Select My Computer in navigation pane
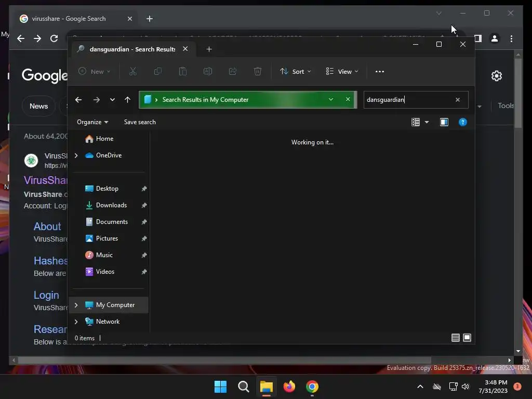This screenshot has width=532, height=399. point(115,305)
